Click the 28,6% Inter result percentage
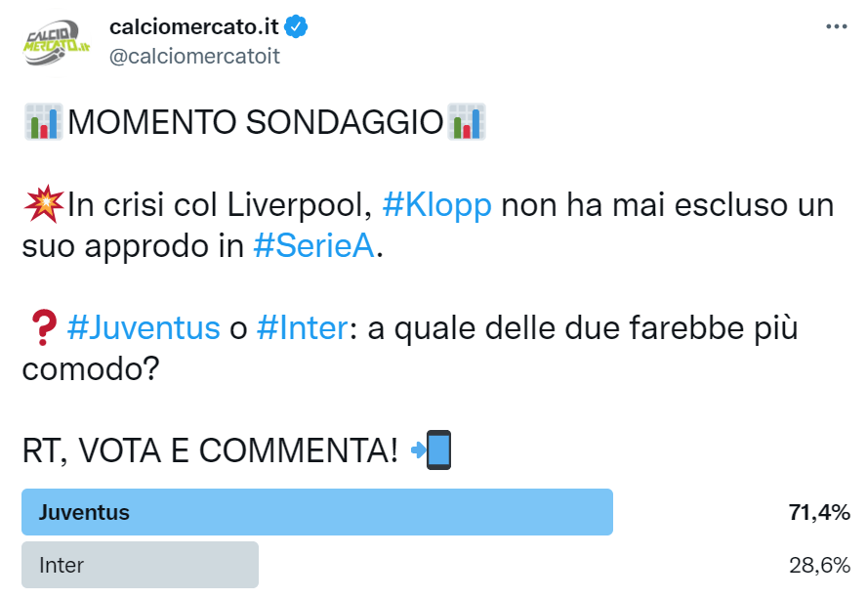Viewport: 868px width, 599px height. (x=818, y=565)
